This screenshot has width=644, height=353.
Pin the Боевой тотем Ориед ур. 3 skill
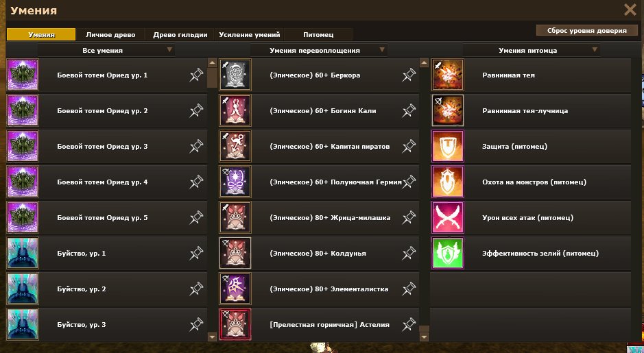point(196,146)
